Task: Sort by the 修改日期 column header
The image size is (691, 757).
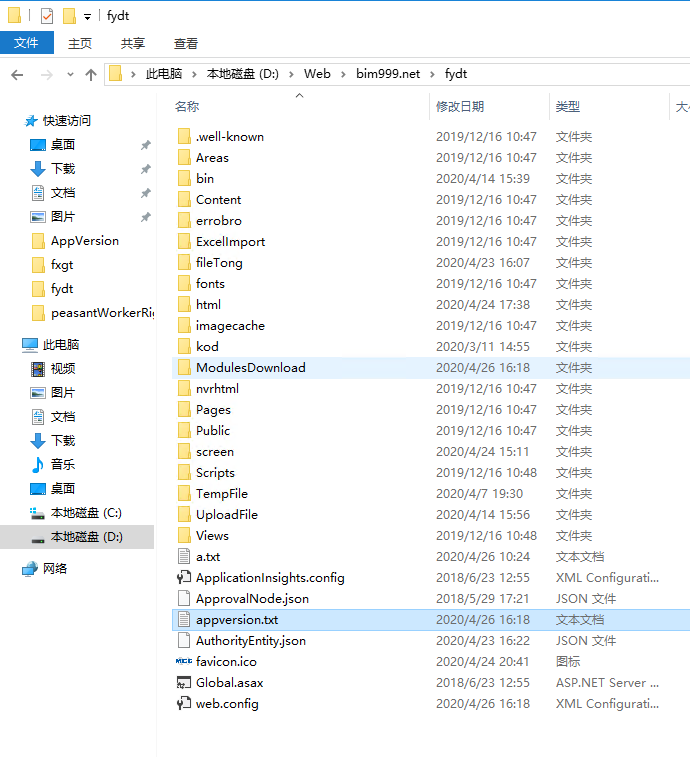Action: click(460, 107)
